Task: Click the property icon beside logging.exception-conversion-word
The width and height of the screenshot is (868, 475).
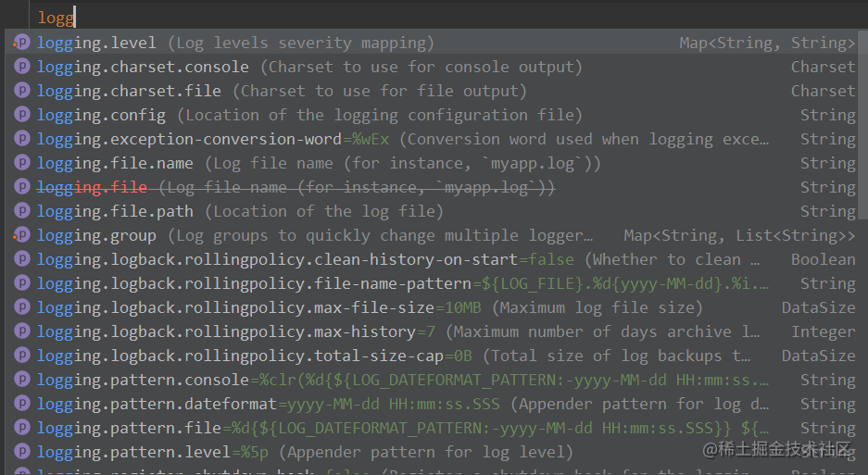Action: point(21,138)
